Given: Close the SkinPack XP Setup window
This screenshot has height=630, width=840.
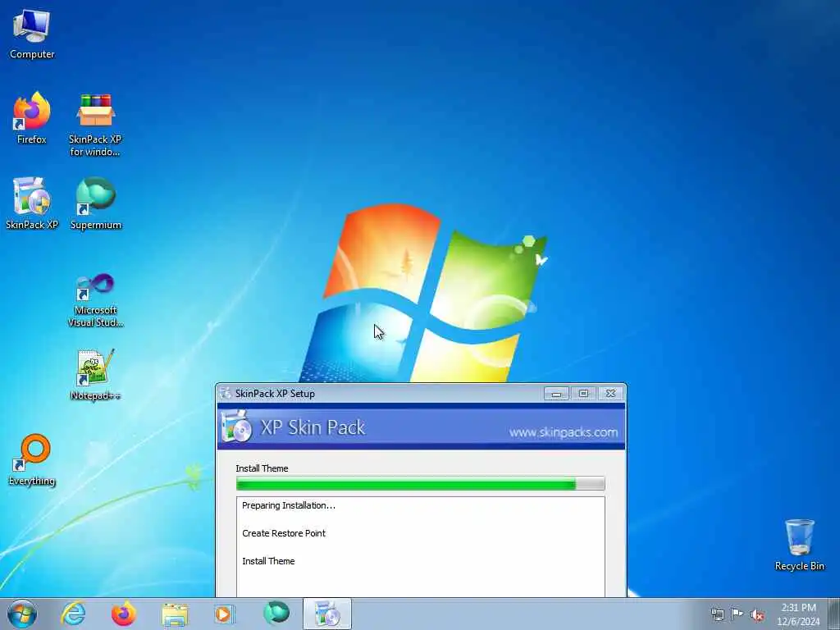Looking at the screenshot, I should (610, 394).
